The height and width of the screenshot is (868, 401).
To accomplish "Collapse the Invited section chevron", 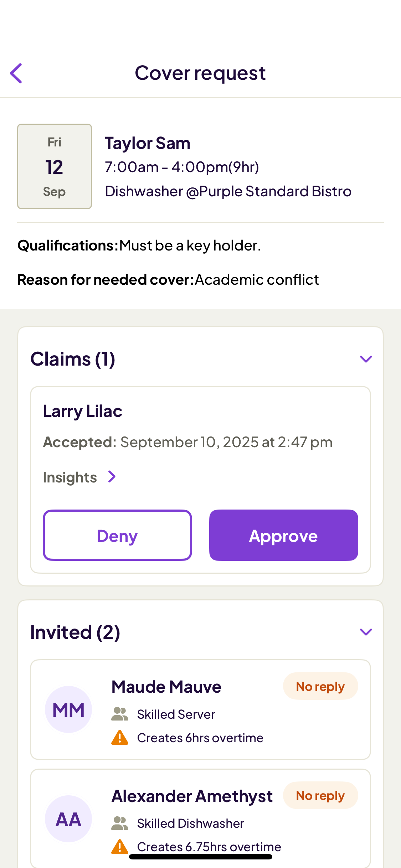I will 366,632.
